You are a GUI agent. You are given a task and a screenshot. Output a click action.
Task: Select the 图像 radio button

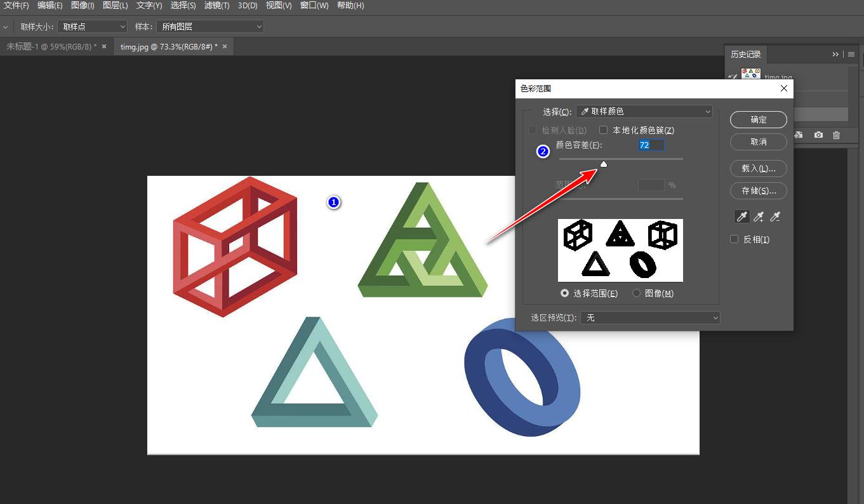[637, 293]
